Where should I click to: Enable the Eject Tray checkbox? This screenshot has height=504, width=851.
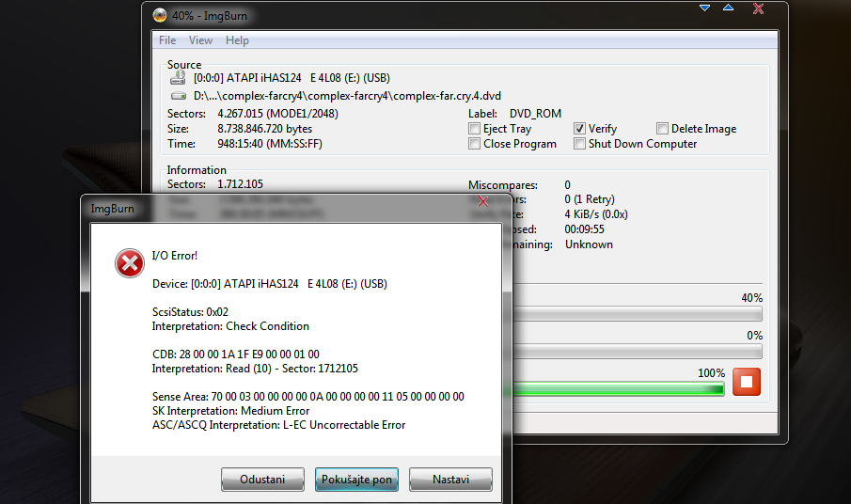click(474, 129)
